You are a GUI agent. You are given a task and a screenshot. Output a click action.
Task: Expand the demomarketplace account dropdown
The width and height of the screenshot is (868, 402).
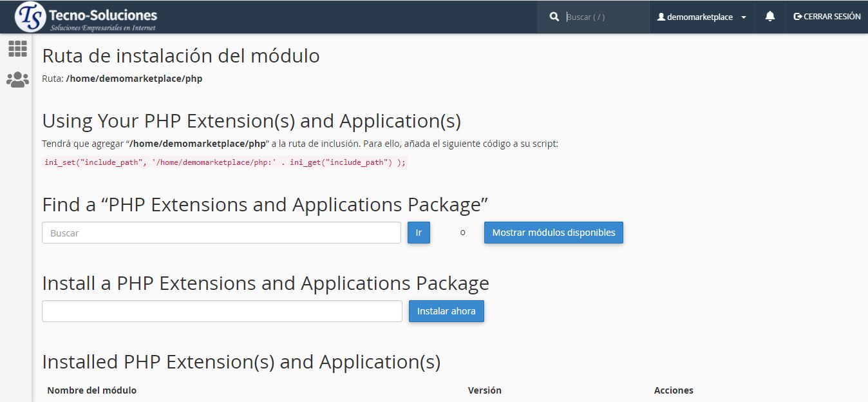[x=700, y=17]
